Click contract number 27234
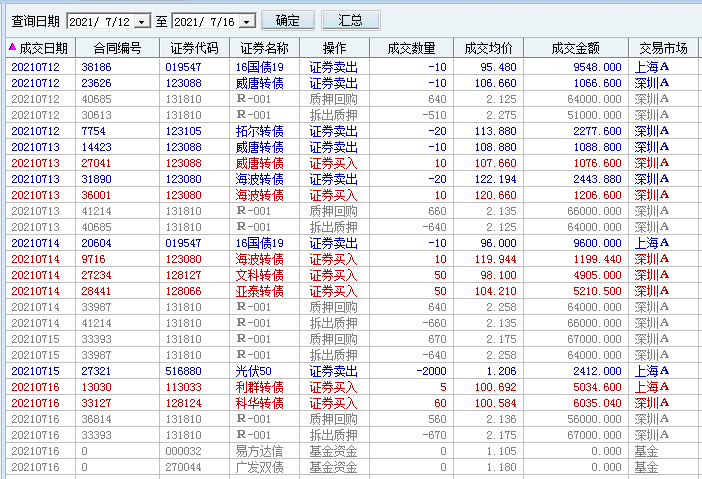 (x=96, y=275)
